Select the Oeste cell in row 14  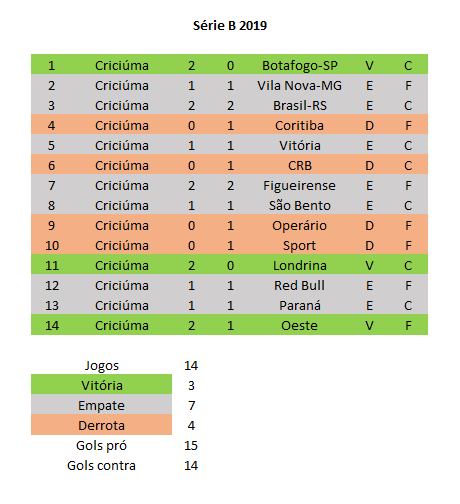299,326
